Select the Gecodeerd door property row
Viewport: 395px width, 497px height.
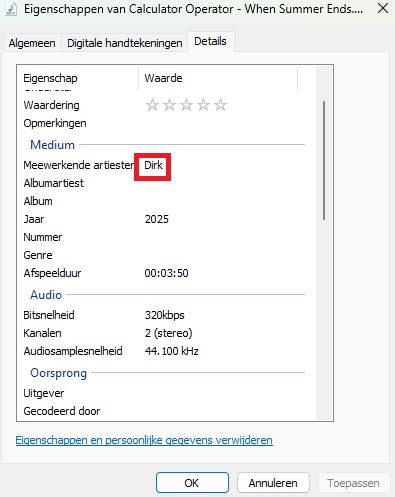click(x=164, y=411)
